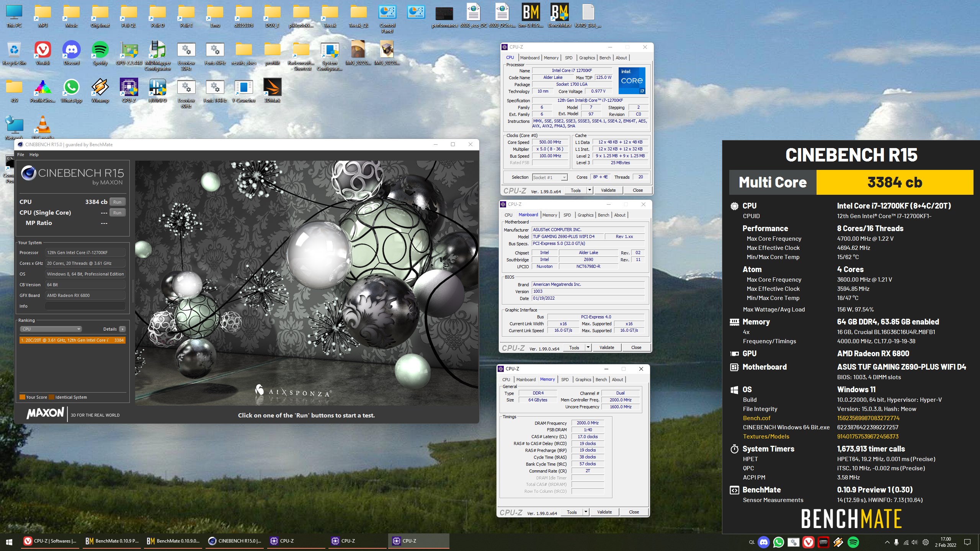This screenshot has width=980, height=551.
Task: Switch to SPD tab in top CPU-Z window
Action: pyautogui.click(x=569, y=58)
